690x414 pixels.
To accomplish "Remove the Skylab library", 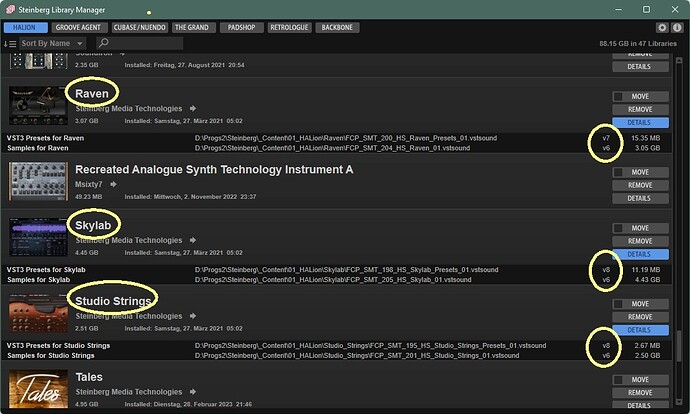I will [x=640, y=241].
